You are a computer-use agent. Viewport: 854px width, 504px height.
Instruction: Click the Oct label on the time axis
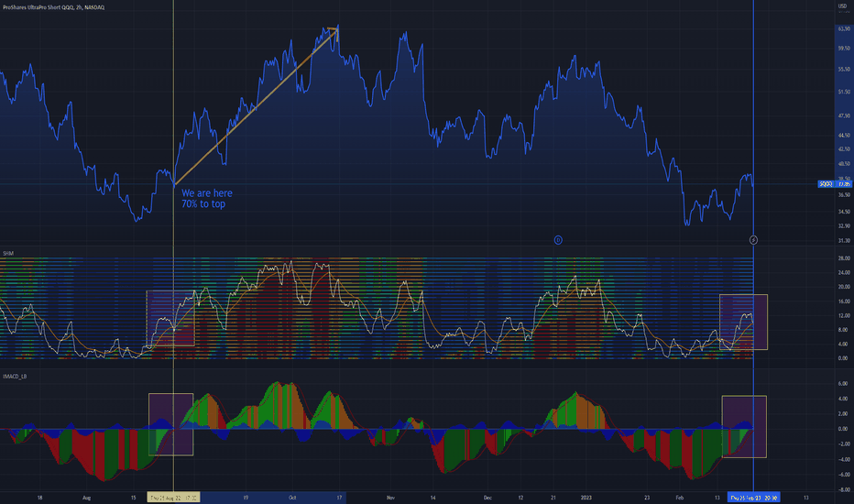coord(292,498)
